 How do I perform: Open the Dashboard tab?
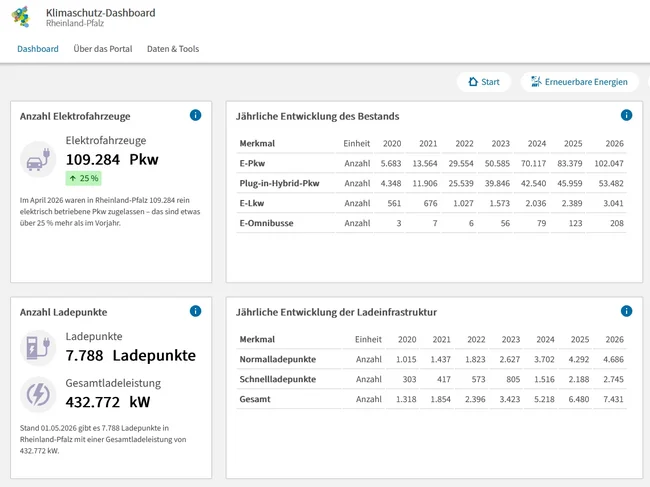coord(38,49)
